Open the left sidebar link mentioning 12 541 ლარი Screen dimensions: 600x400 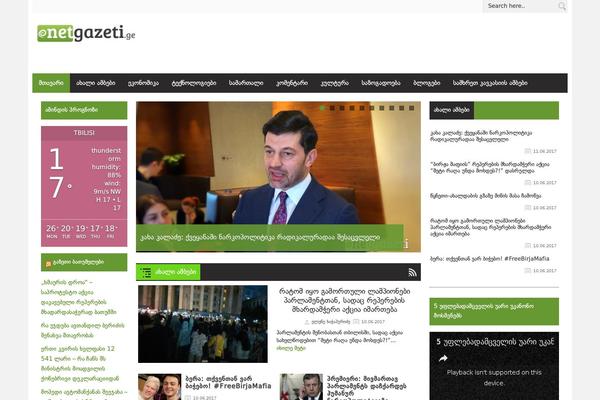tap(80, 364)
